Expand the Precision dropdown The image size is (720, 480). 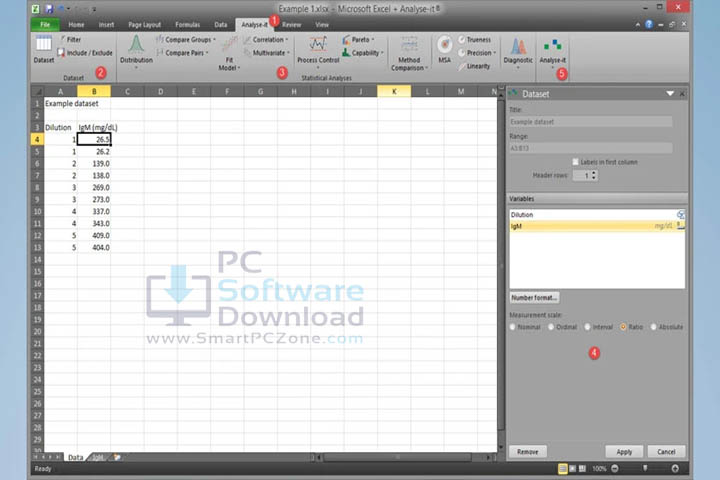pos(495,53)
